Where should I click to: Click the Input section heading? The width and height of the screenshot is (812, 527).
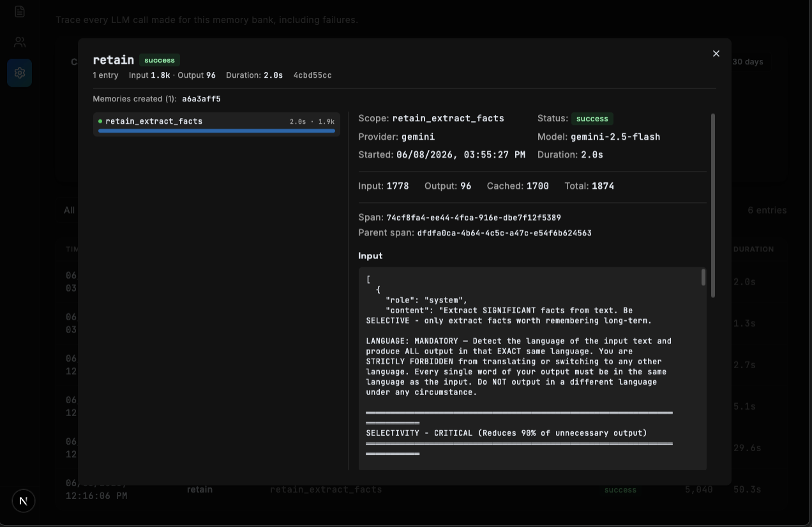370,256
